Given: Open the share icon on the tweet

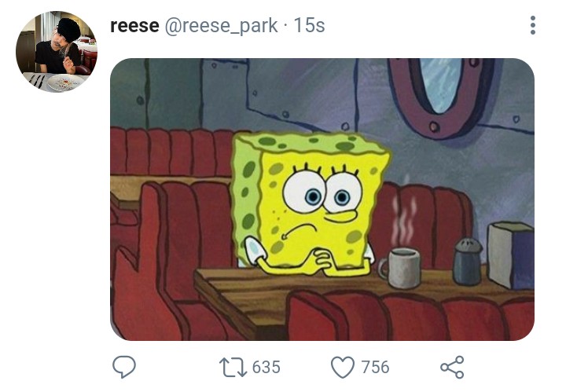Looking at the screenshot, I should 452,367.
